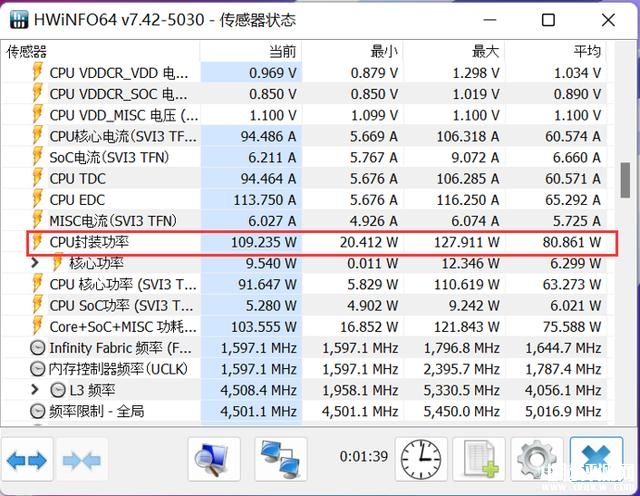Click the blue X close sensors button
640x496 pixels.
pos(596,460)
